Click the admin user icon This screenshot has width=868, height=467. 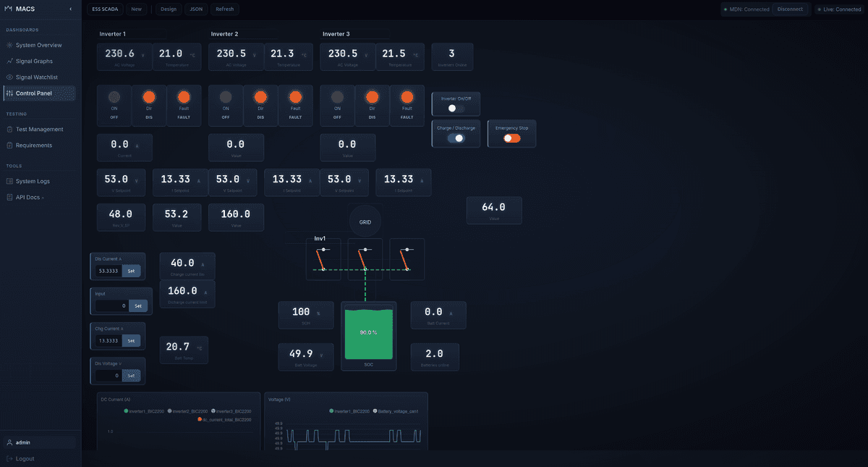9,442
